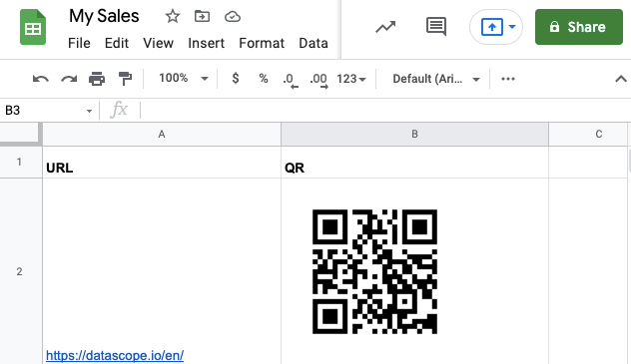
Task: Open the 100% zoom dropdown
Action: [x=184, y=79]
